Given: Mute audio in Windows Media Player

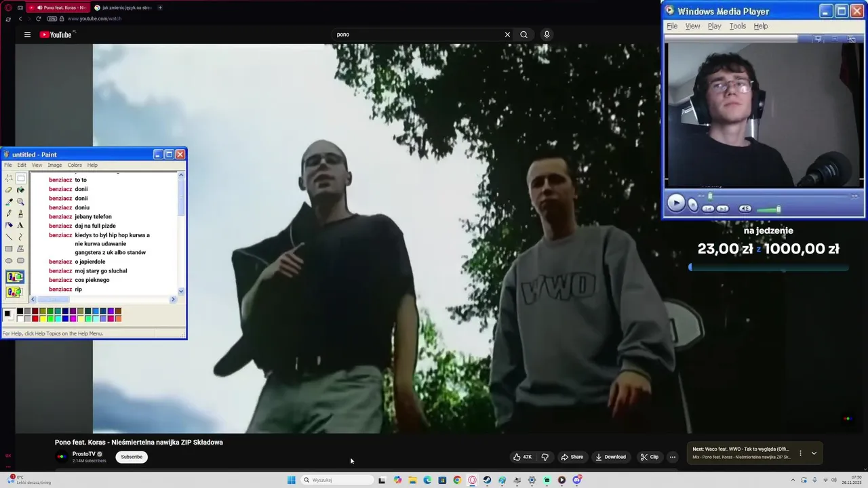Looking at the screenshot, I should (x=745, y=209).
